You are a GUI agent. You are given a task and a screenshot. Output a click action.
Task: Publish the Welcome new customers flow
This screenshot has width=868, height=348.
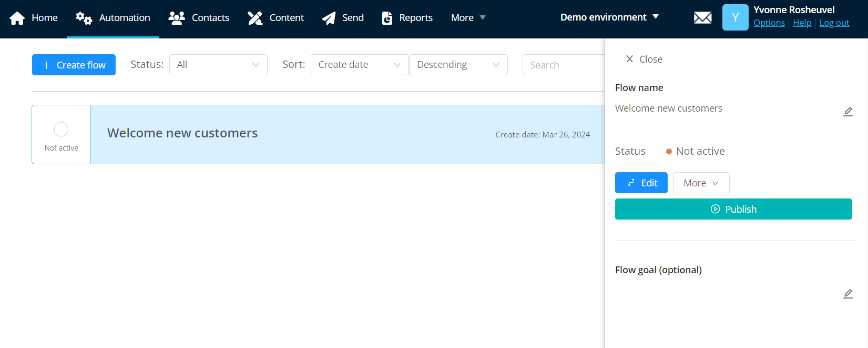click(x=733, y=209)
